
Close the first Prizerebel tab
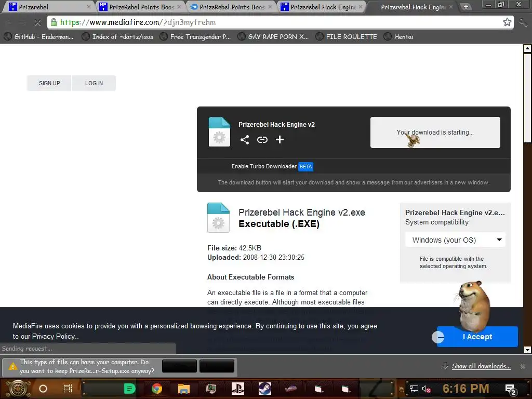pos(89,6)
